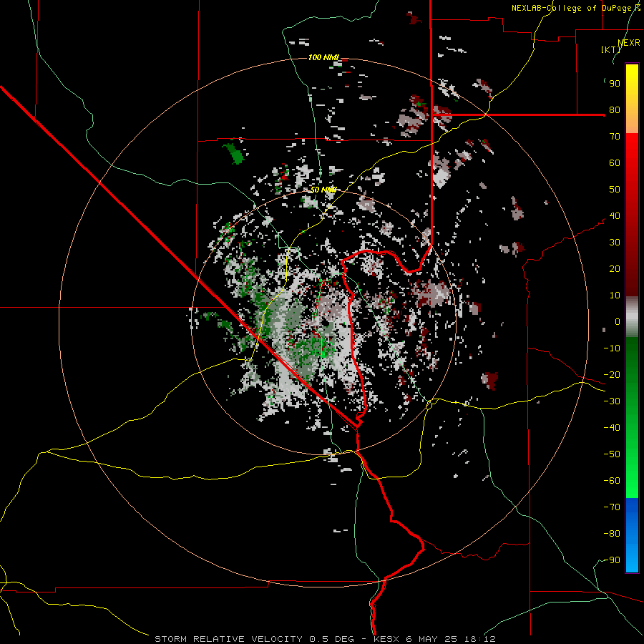Click the NEXLAB-College of DuPage title text
This screenshot has width=644, height=644.
point(576,8)
